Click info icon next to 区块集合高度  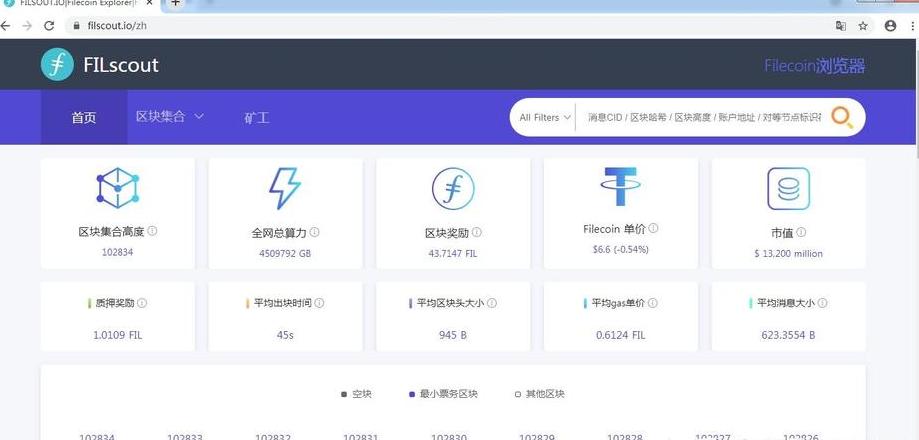coord(152,231)
